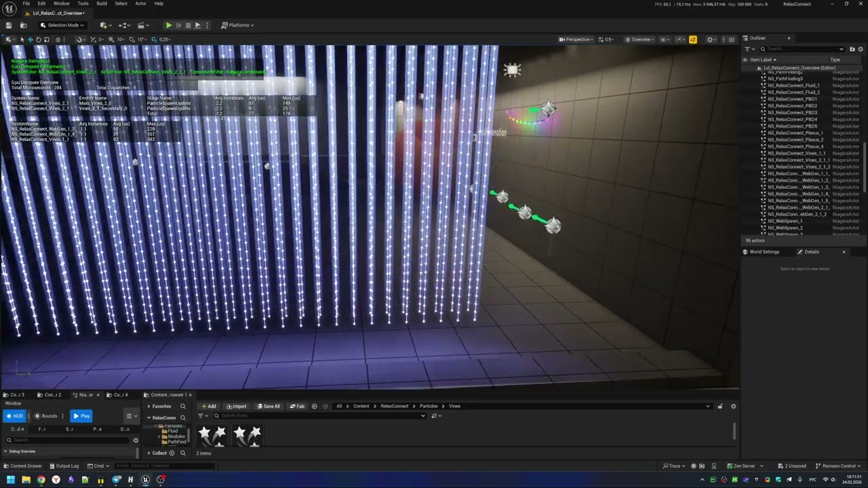Toggle the Bounds button in Niagara debugger
Viewport: 868px width, 488px height.
click(x=46, y=416)
